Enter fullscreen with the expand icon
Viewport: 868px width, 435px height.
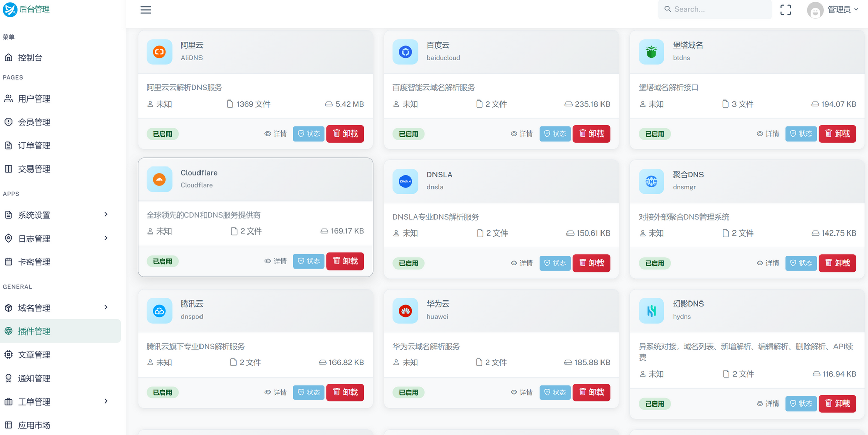(786, 10)
